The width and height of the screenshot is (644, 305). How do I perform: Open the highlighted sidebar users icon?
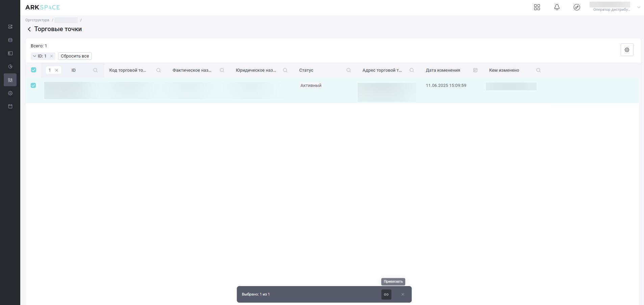coord(10,80)
